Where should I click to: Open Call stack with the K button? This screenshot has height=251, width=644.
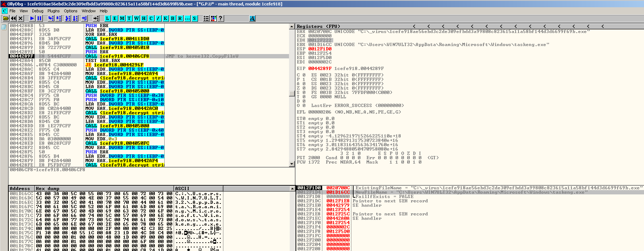[x=165, y=18]
